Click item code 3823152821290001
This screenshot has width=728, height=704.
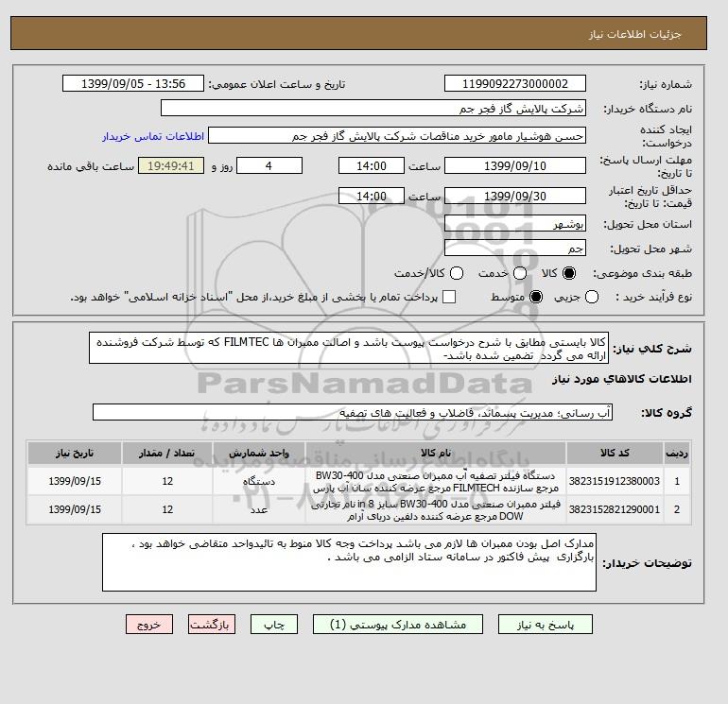615,509
